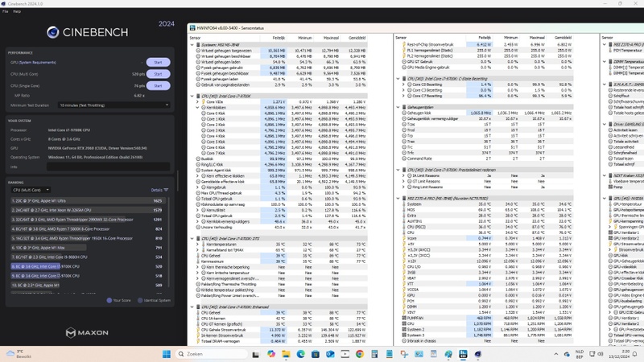Viewport: 644px width, 362px height.
Task: Click the Info input field
Action: click(x=108, y=167)
